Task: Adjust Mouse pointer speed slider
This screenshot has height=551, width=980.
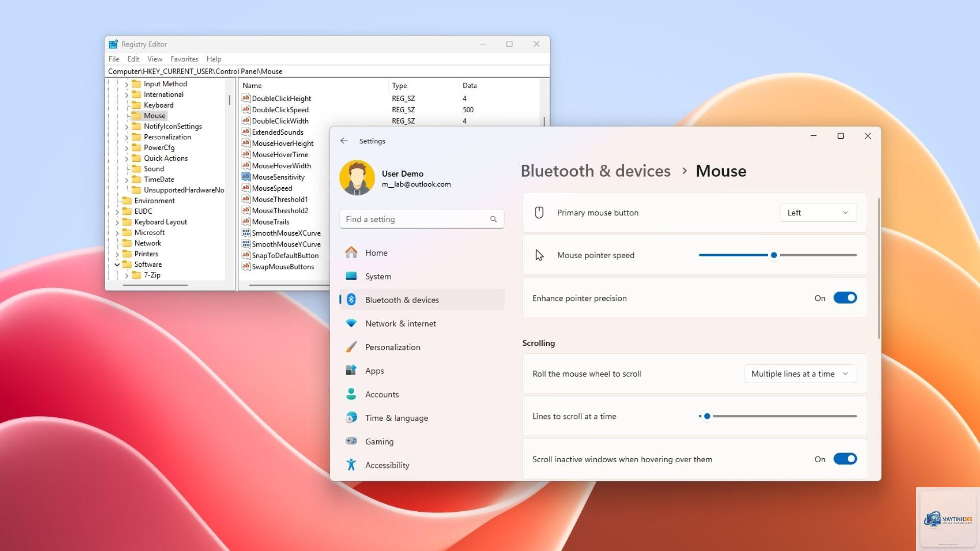Action: coord(778,255)
